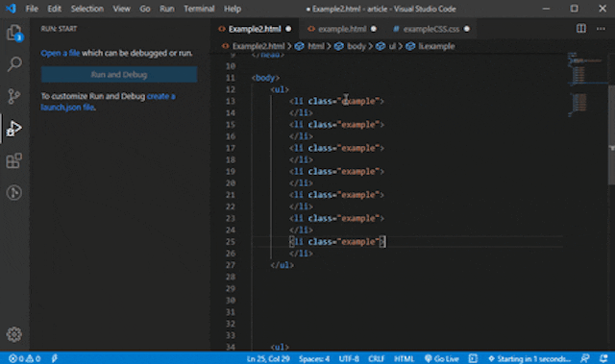The image size is (615, 364).
Task: Open the Source Control view
Action: click(x=14, y=96)
